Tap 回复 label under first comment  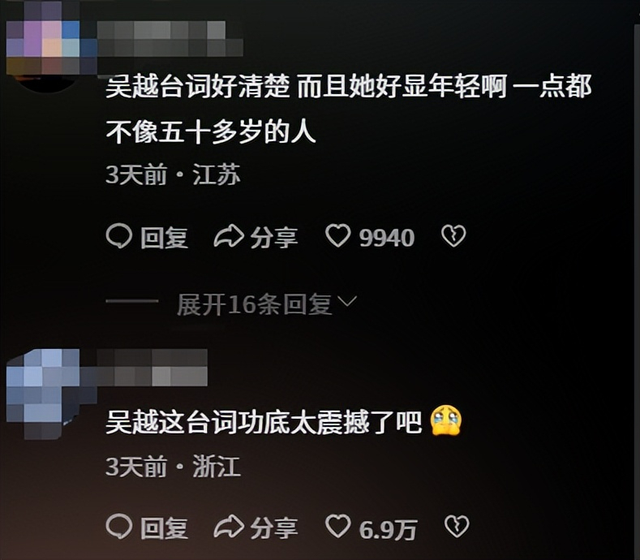(164, 238)
